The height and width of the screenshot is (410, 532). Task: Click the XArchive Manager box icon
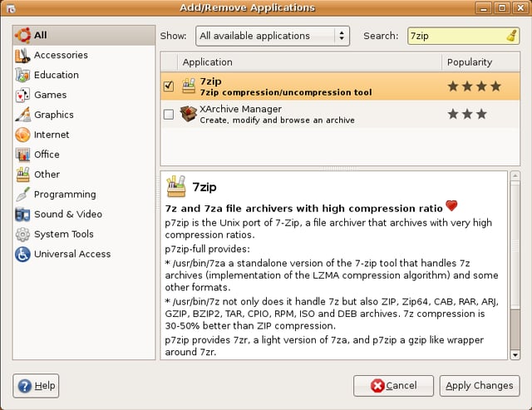(189, 114)
